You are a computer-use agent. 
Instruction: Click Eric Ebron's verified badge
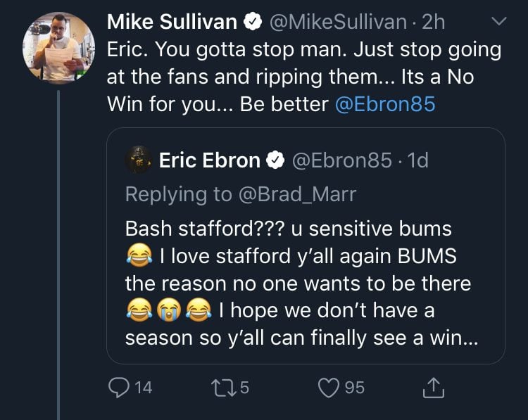(275, 160)
